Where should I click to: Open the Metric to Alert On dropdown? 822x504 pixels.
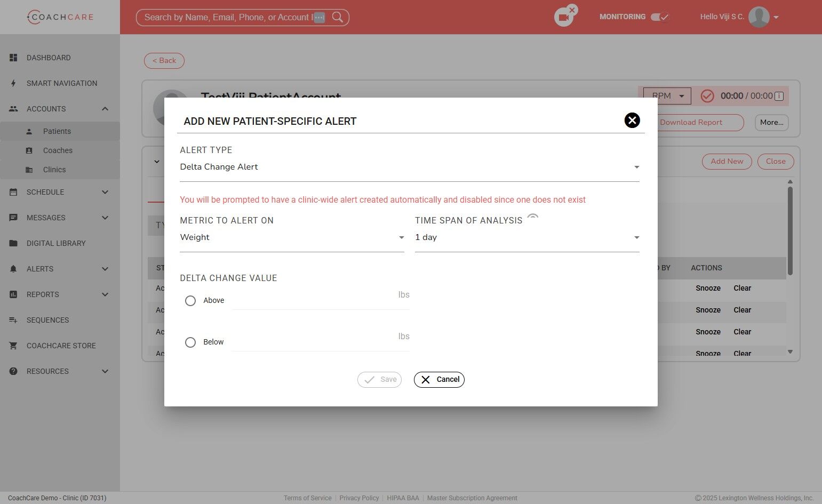292,237
